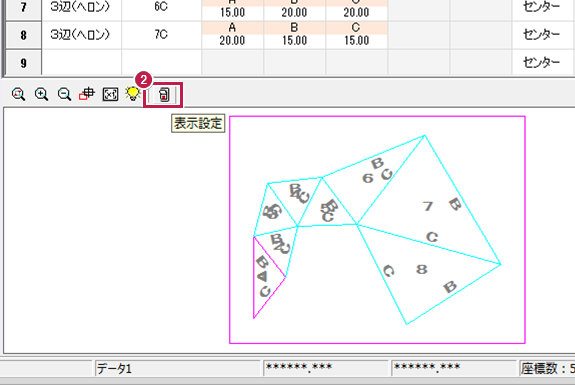Image resolution: width=575 pixels, height=385 pixels.
Task: Open 表示設定 display settings icon
Action: coord(164,95)
